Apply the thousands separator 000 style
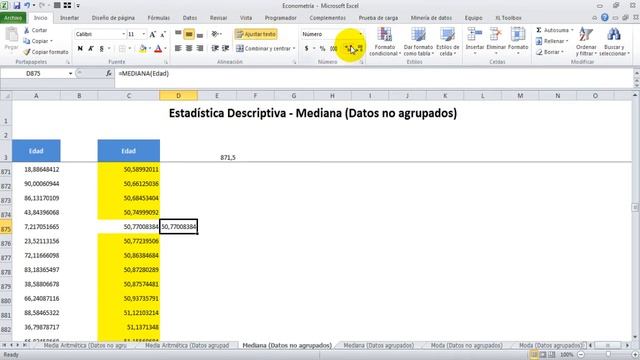This screenshot has height=360, width=640. tap(333, 49)
